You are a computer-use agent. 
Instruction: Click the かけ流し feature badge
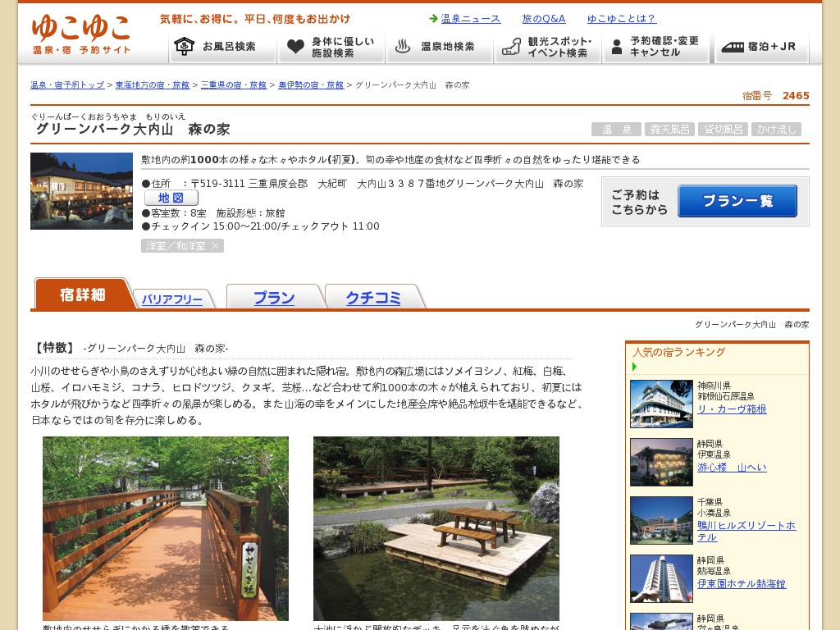(776, 129)
